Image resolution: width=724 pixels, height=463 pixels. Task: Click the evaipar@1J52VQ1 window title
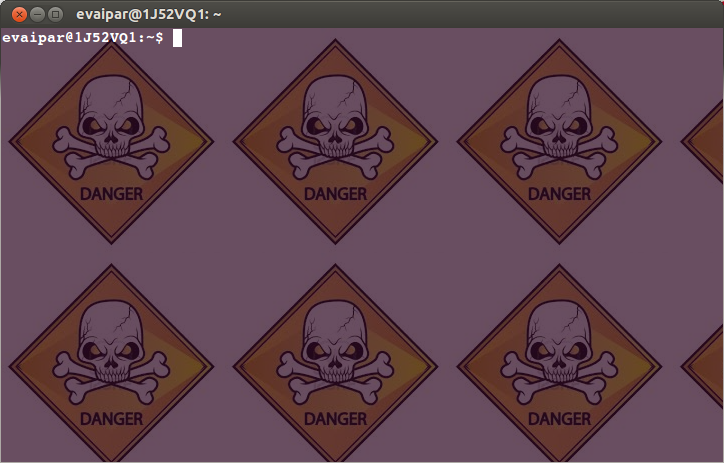(149, 15)
